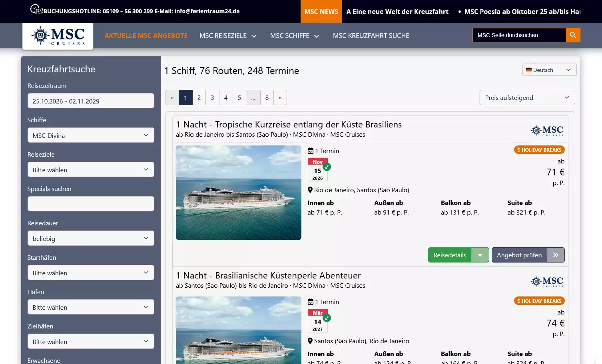Click the Specials suchen input field
The height and width of the screenshot is (364, 602).
pyautogui.click(x=91, y=204)
